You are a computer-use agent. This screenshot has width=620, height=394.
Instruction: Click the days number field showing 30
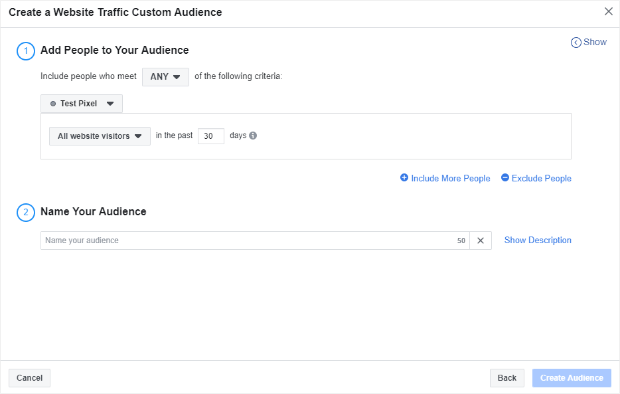click(211, 136)
